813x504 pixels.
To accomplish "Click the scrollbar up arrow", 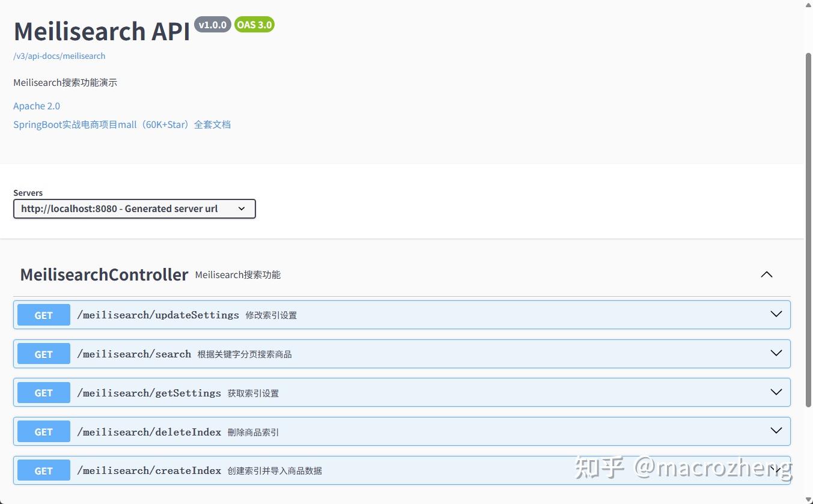I will point(808,5).
